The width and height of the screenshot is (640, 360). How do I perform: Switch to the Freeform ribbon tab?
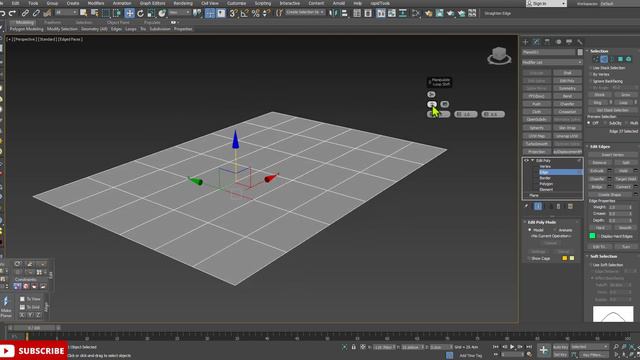point(53,22)
